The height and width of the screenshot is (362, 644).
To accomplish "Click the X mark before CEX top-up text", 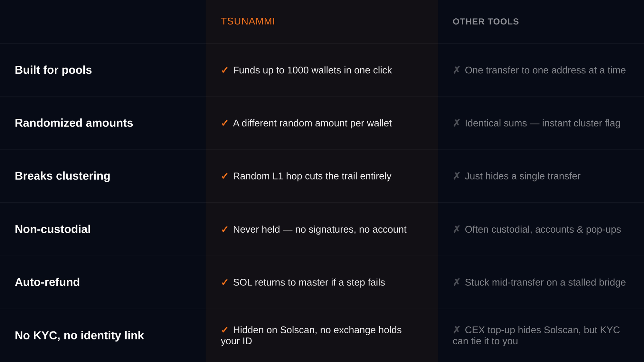I will click(x=457, y=330).
